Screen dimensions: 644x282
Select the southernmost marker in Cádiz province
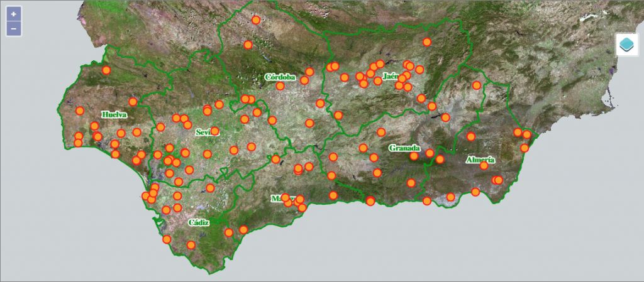191,245
